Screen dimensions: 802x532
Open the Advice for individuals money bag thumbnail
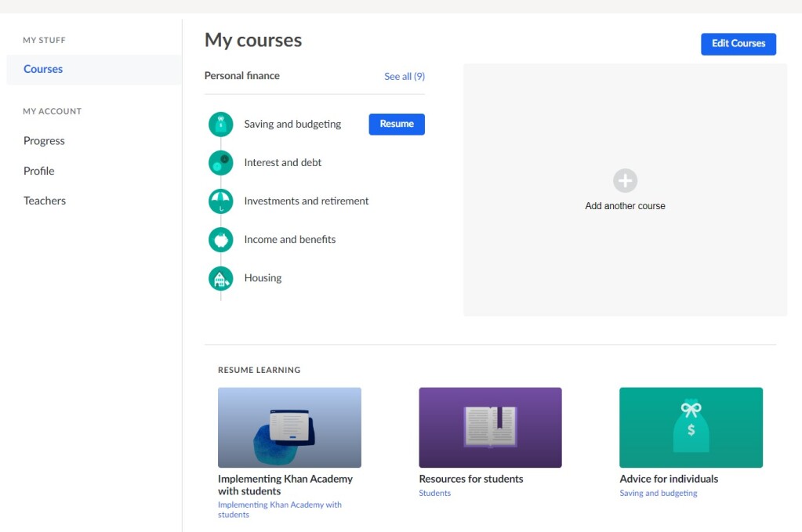click(x=691, y=428)
